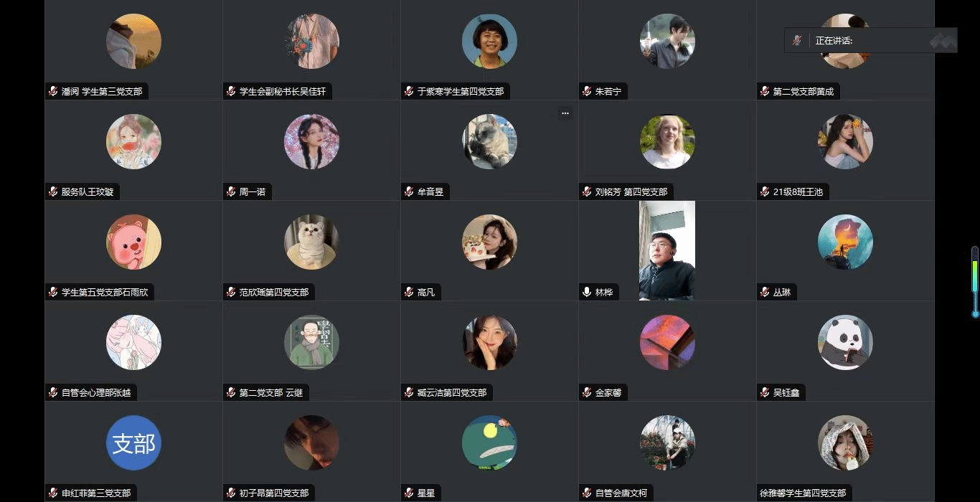This screenshot has width=980, height=502.
Task: Click the muted mic icon beside 周一诺
Action: click(x=231, y=192)
